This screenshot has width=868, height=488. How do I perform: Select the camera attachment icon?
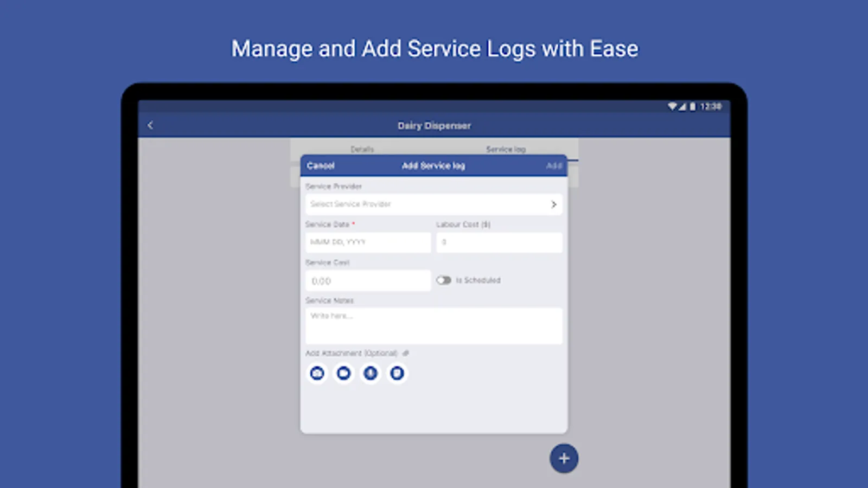pos(317,373)
